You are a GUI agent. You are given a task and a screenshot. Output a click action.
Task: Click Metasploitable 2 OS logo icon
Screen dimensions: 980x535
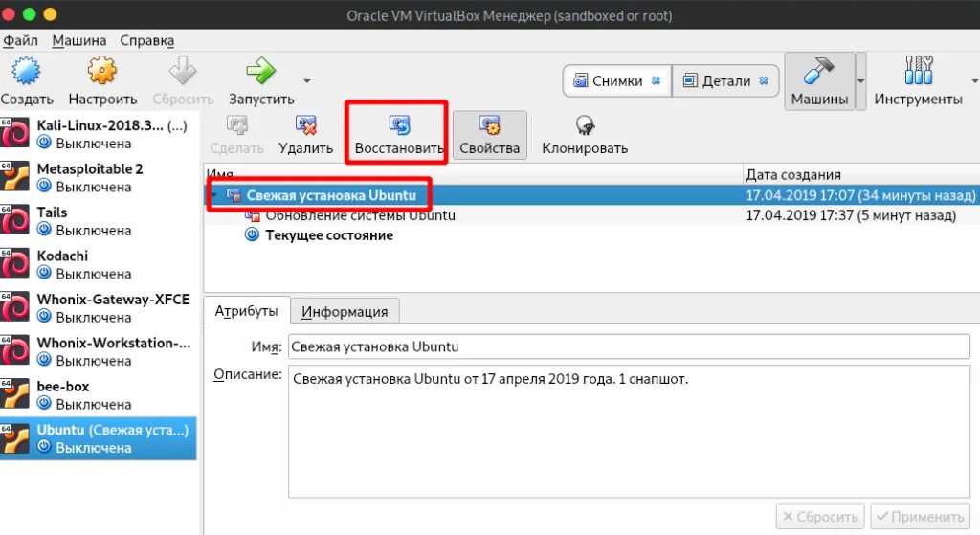[15, 176]
